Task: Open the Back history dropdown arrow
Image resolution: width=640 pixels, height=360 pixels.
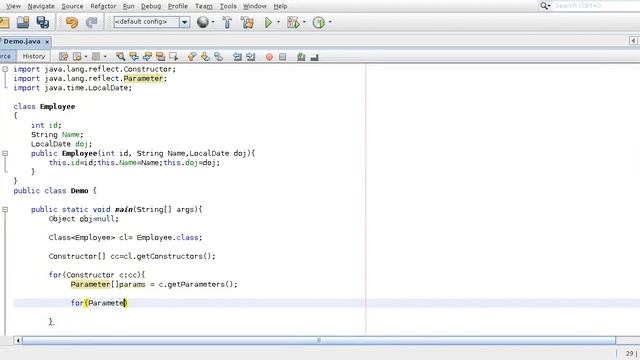Action: point(86,57)
